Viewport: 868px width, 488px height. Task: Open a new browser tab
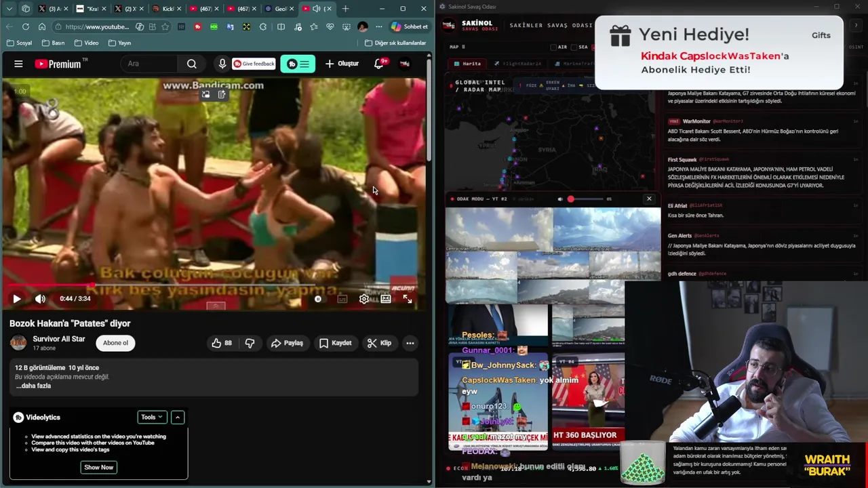(345, 9)
